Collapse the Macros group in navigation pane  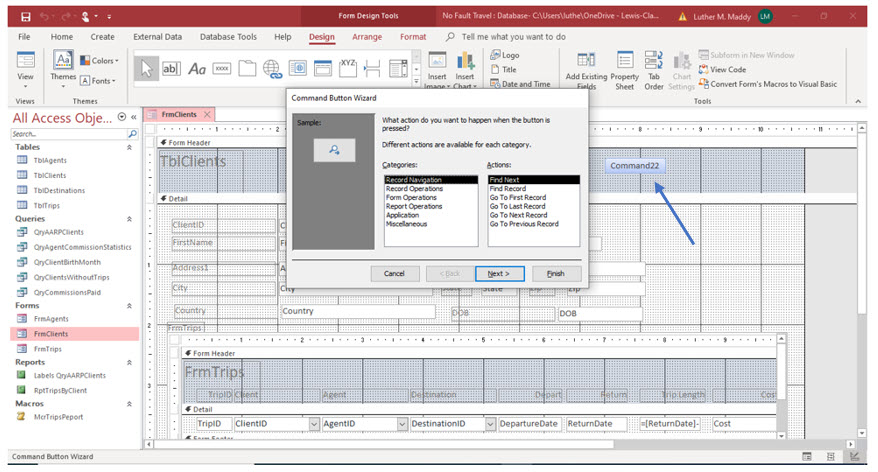click(129, 404)
